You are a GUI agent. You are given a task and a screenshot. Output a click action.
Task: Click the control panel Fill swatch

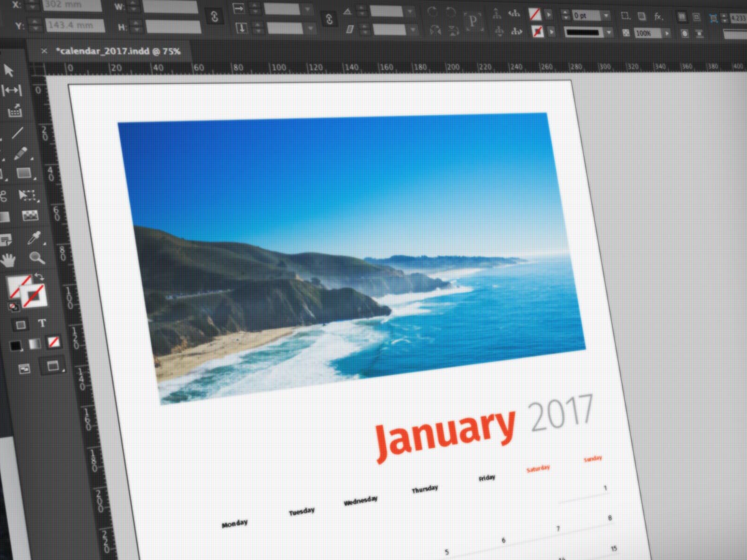(535, 14)
